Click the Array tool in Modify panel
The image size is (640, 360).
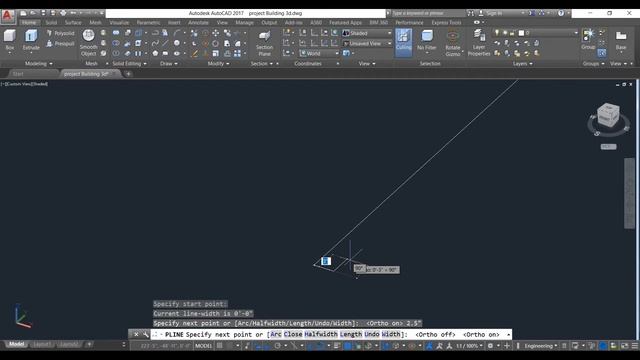237,53
